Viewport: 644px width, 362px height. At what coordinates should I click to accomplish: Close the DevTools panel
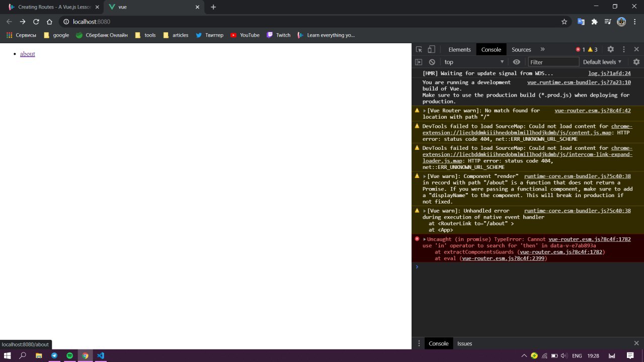coord(636,49)
